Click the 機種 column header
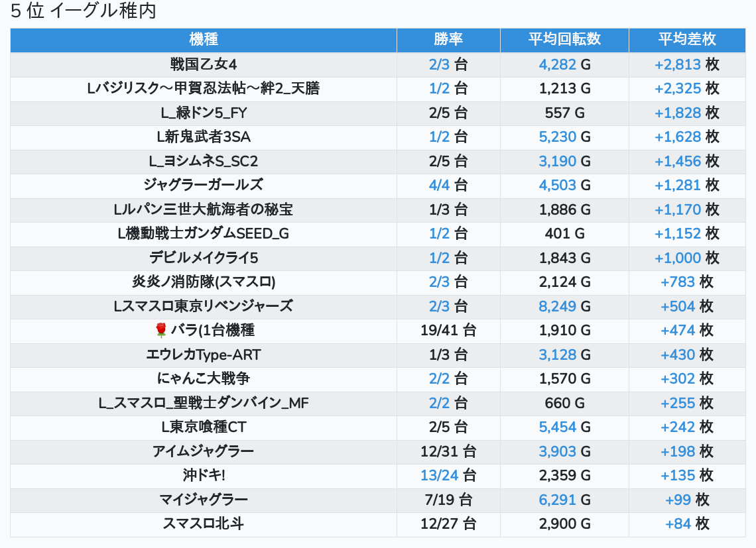 (x=203, y=39)
